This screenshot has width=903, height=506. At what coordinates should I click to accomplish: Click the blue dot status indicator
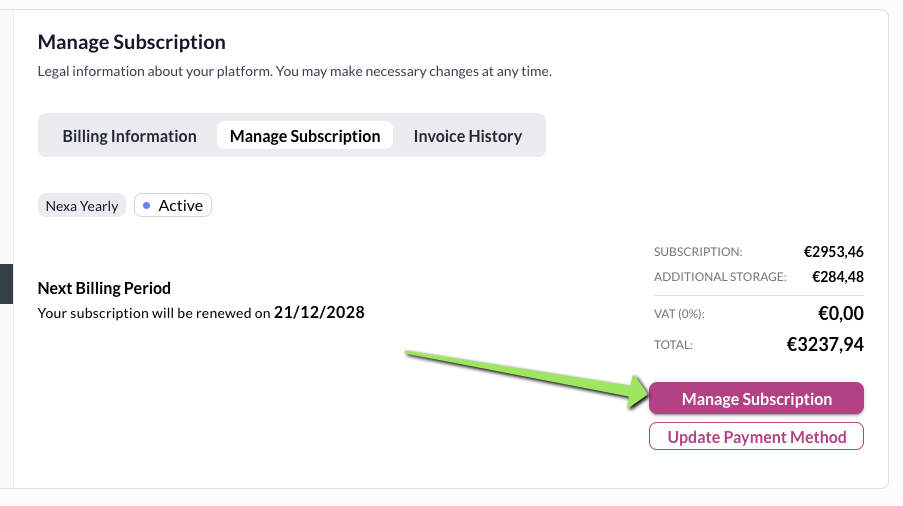tap(147, 206)
